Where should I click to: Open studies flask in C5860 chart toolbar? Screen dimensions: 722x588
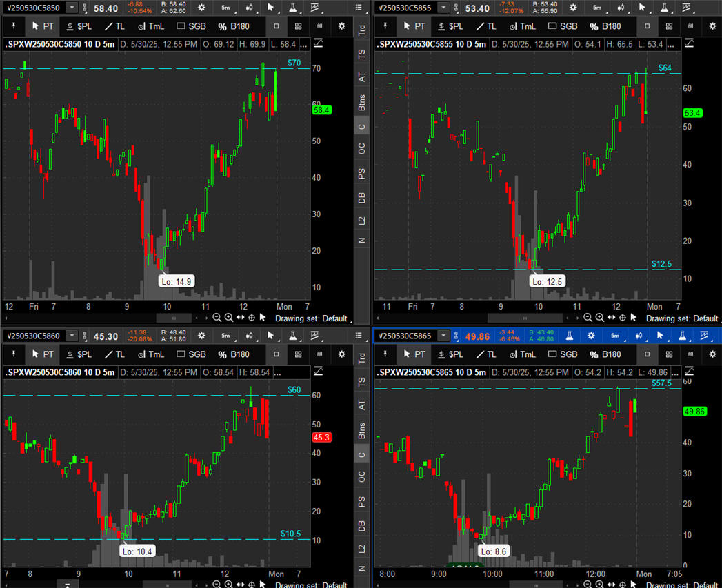(x=292, y=336)
